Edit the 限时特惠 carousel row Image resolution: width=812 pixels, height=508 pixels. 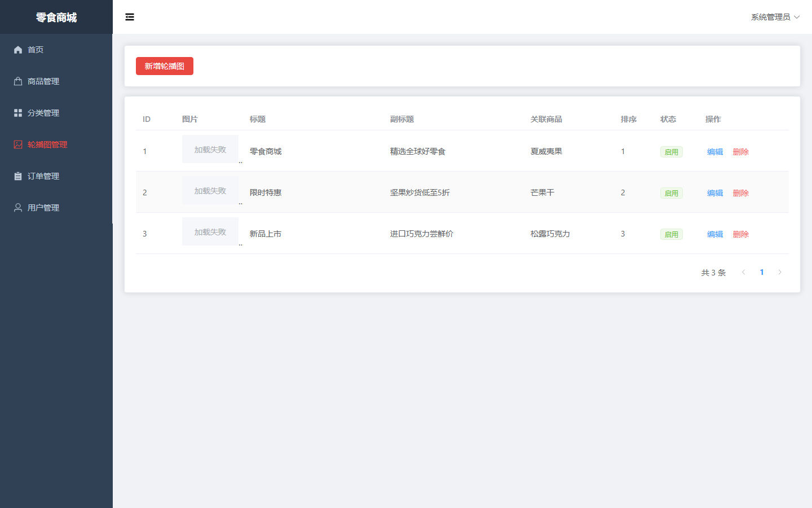(x=715, y=193)
